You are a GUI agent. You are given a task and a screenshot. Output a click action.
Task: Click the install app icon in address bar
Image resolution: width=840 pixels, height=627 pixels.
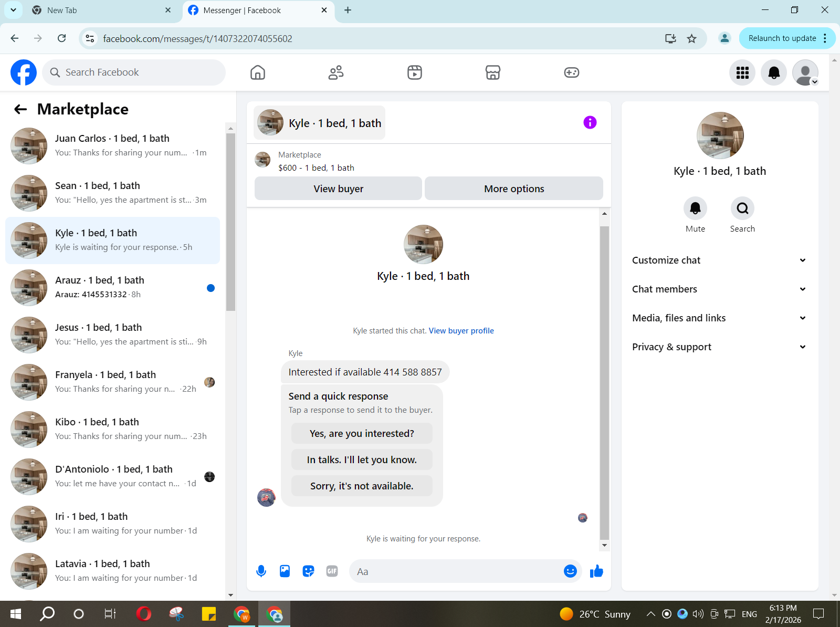pos(670,38)
